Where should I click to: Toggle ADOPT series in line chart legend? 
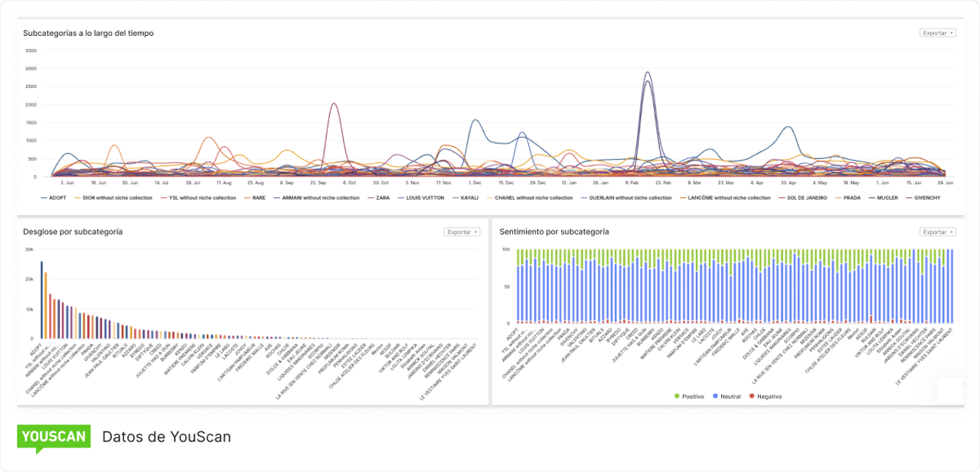click(x=54, y=198)
